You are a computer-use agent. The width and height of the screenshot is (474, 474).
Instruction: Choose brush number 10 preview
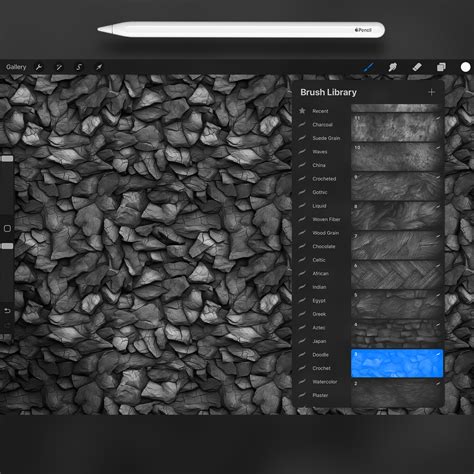397,157
